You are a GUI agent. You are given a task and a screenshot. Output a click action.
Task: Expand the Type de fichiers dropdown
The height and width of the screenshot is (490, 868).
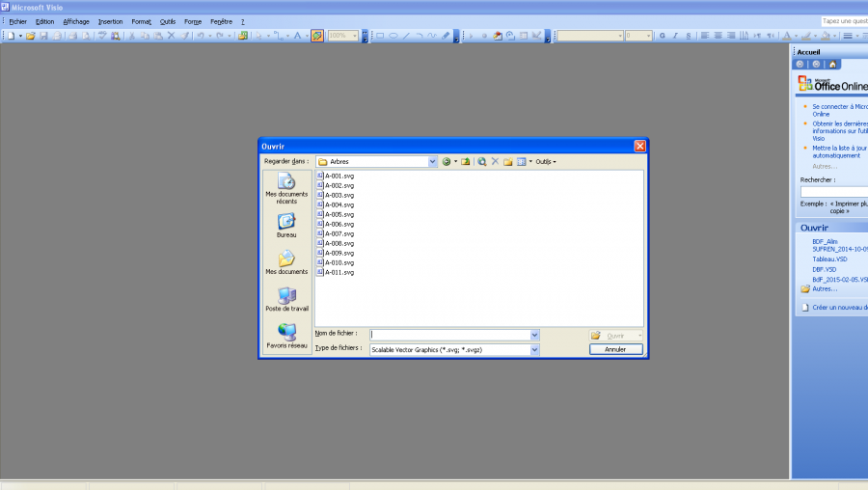(534, 349)
